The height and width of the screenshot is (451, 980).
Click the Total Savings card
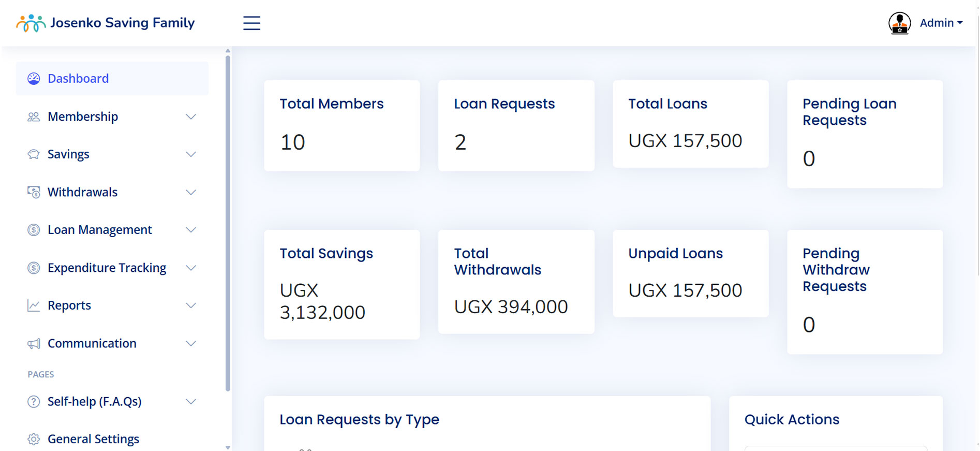tap(341, 284)
